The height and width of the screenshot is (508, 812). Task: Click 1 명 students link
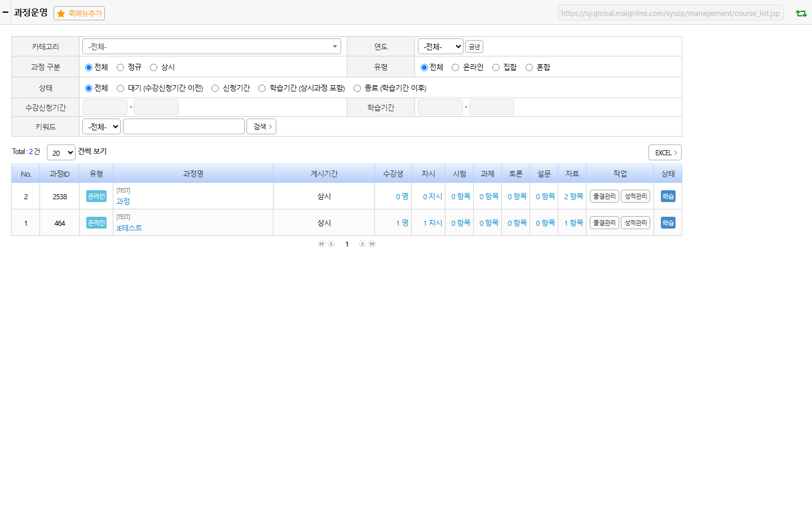coord(402,223)
